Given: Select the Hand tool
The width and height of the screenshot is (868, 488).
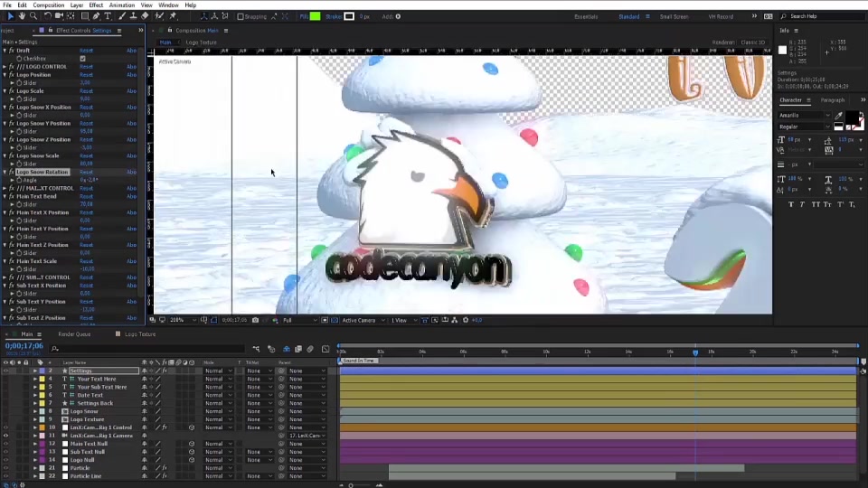Looking at the screenshot, I should point(22,16).
